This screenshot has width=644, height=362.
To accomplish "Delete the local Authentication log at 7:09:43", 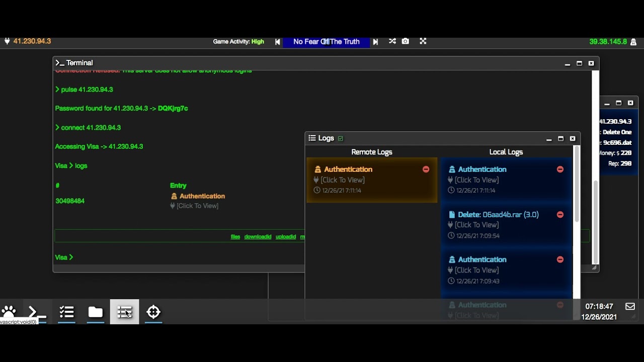I will click(x=560, y=259).
